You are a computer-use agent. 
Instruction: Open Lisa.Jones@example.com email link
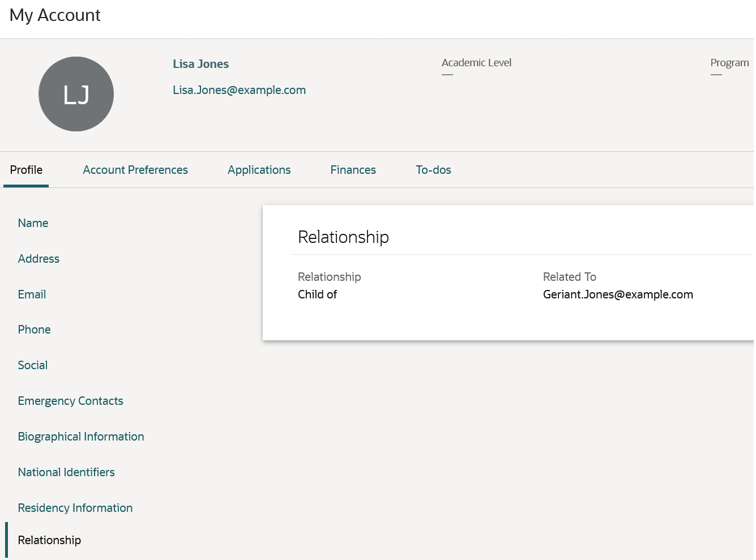click(x=239, y=90)
